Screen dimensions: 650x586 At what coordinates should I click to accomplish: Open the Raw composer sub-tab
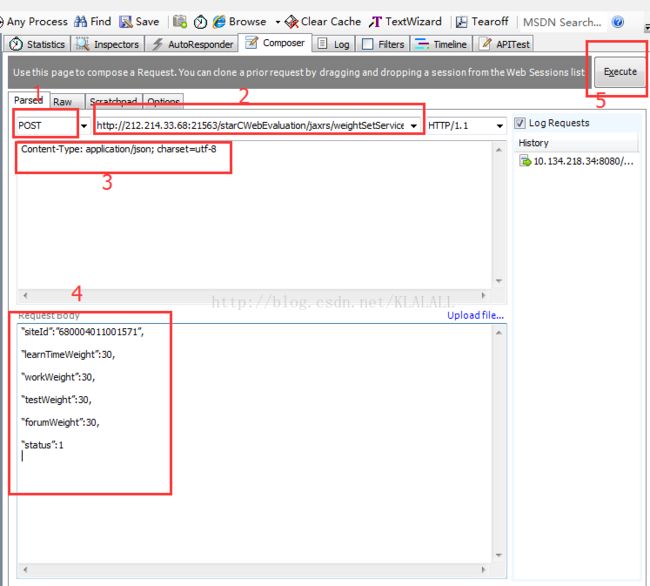(x=63, y=102)
